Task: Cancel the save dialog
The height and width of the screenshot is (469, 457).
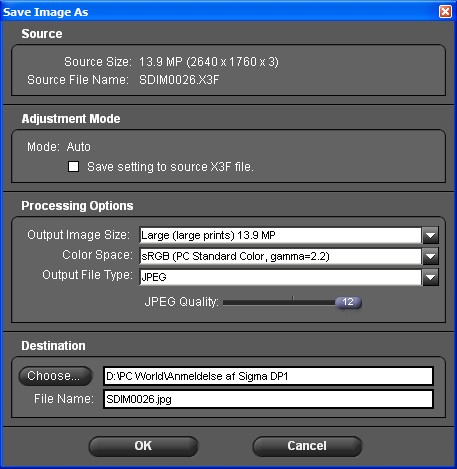Action: [x=307, y=446]
